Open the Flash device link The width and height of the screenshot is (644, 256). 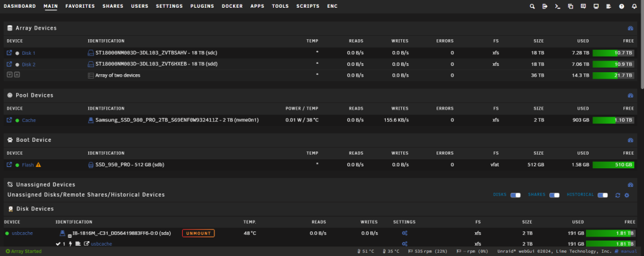point(28,165)
